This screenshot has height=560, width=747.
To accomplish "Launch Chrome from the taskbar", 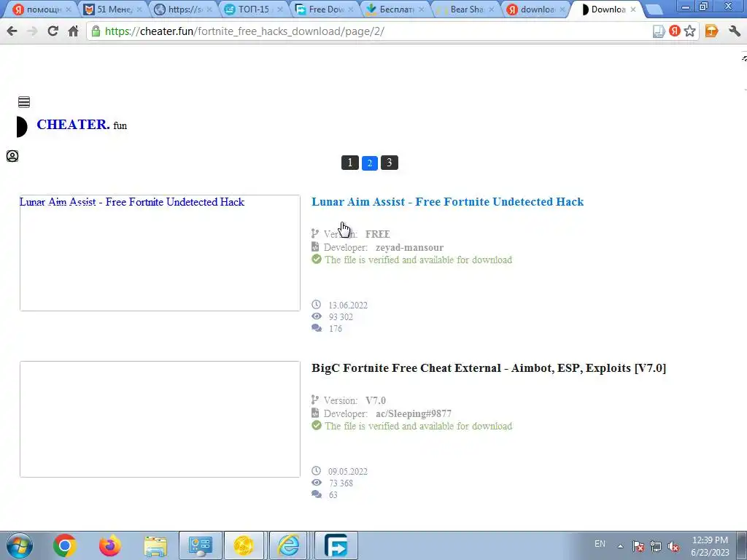I will (x=65, y=545).
